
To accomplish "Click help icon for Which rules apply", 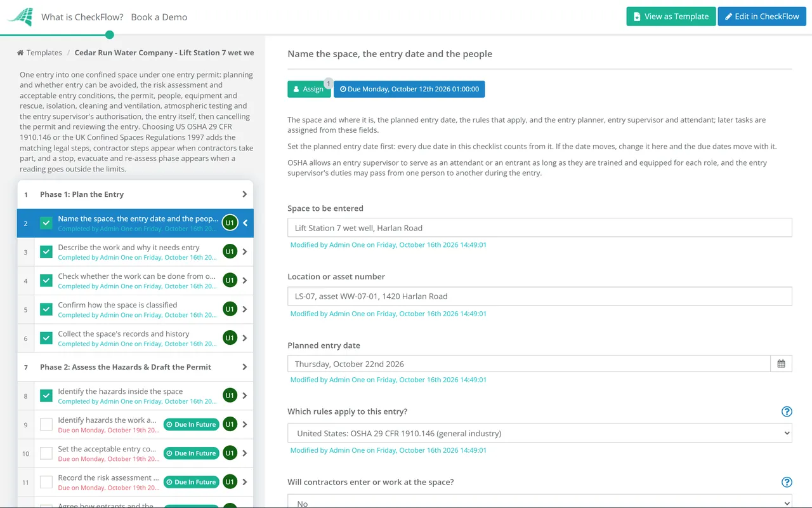I will pyautogui.click(x=787, y=411).
